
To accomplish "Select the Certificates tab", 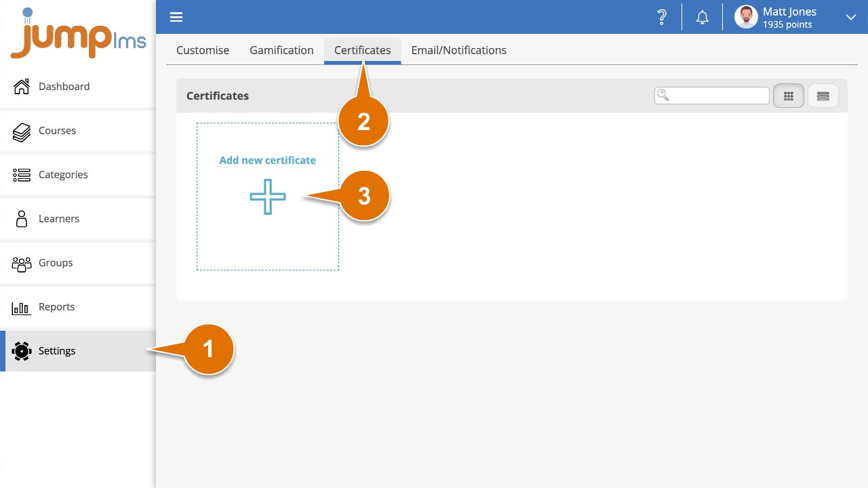I will [x=362, y=50].
